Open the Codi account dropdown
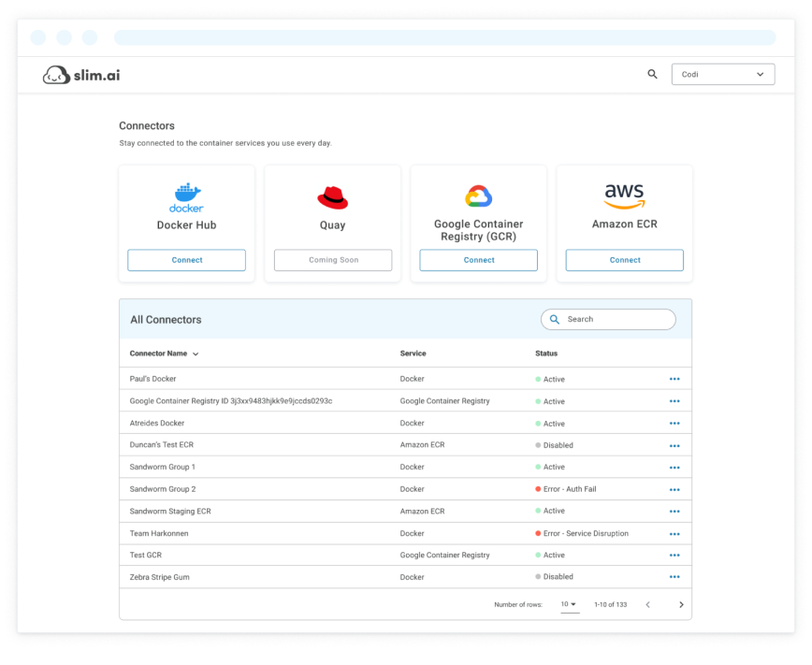812x665 pixels. coord(723,75)
